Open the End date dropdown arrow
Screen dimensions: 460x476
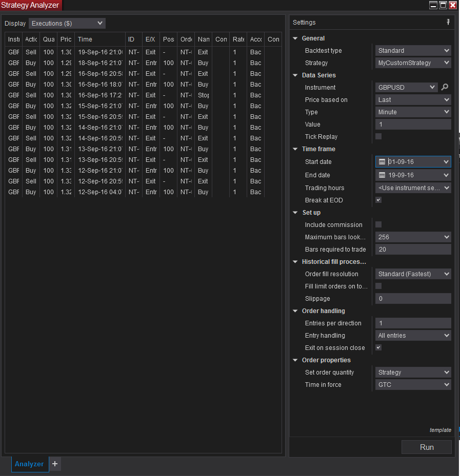pyautogui.click(x=446, y=175)
